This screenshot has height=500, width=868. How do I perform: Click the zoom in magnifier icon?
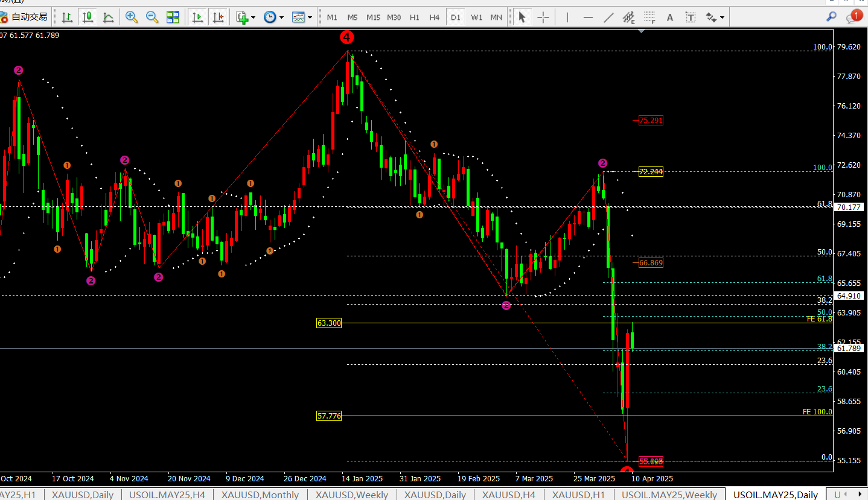131,17
